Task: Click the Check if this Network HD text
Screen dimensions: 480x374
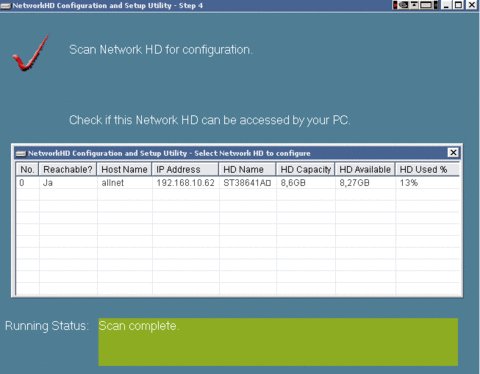Action: [210, 120]
